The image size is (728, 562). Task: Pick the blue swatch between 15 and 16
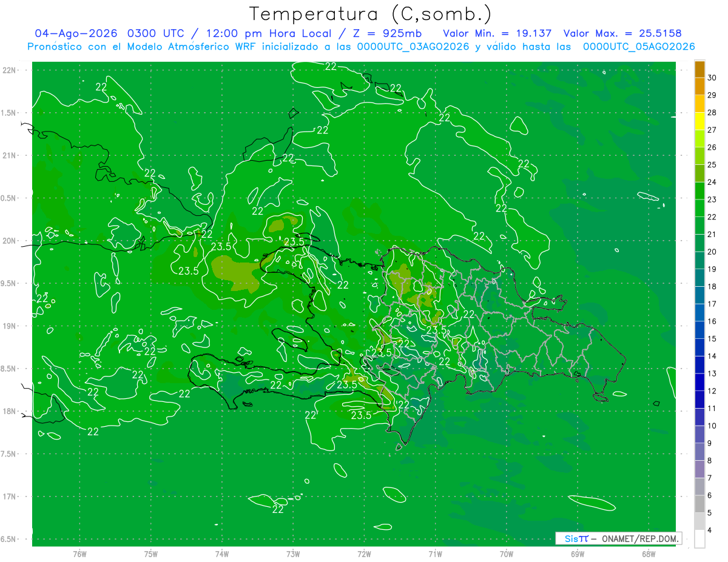click(x=699, y=330)
